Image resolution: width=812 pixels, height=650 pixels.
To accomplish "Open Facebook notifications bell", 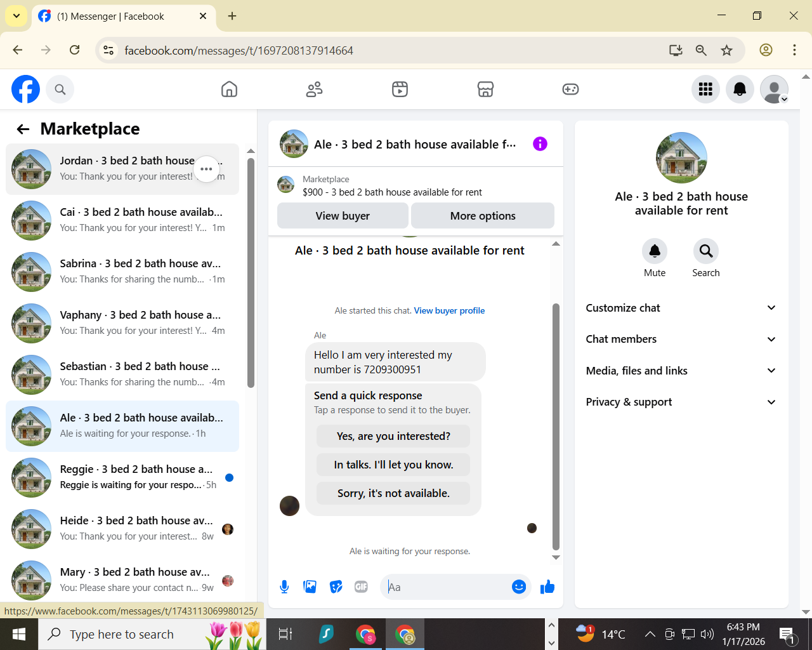I will coord(740,90).
